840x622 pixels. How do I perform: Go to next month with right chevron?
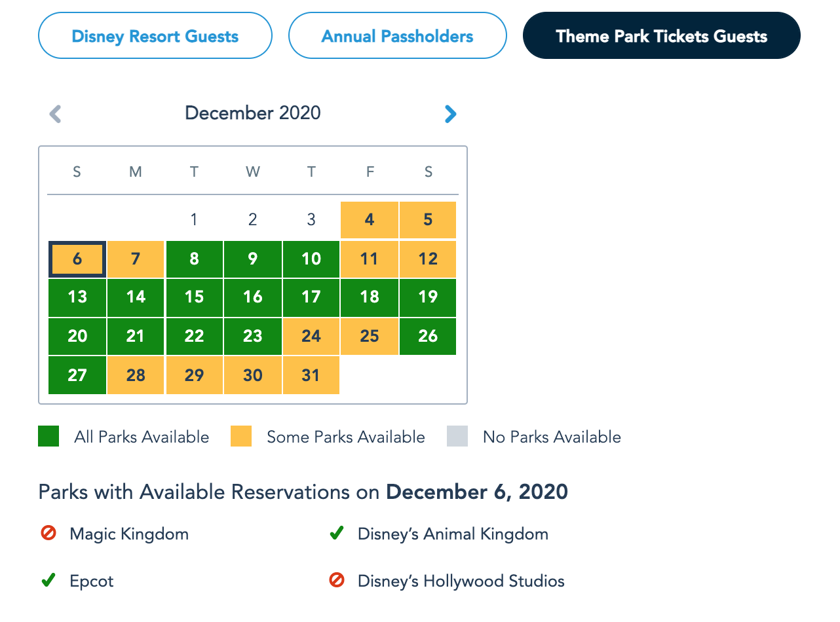click(450, 114)
